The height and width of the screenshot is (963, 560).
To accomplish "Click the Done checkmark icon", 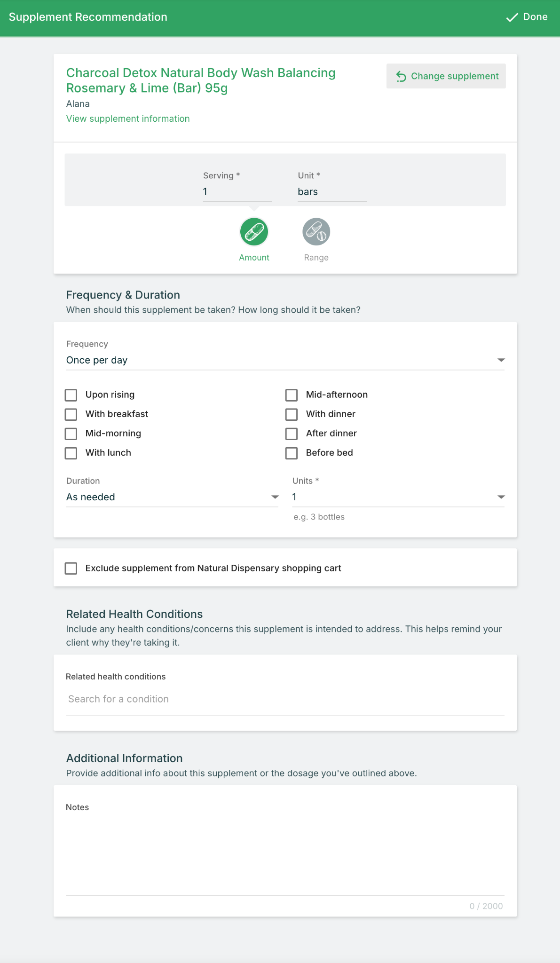I will [512, 17].
